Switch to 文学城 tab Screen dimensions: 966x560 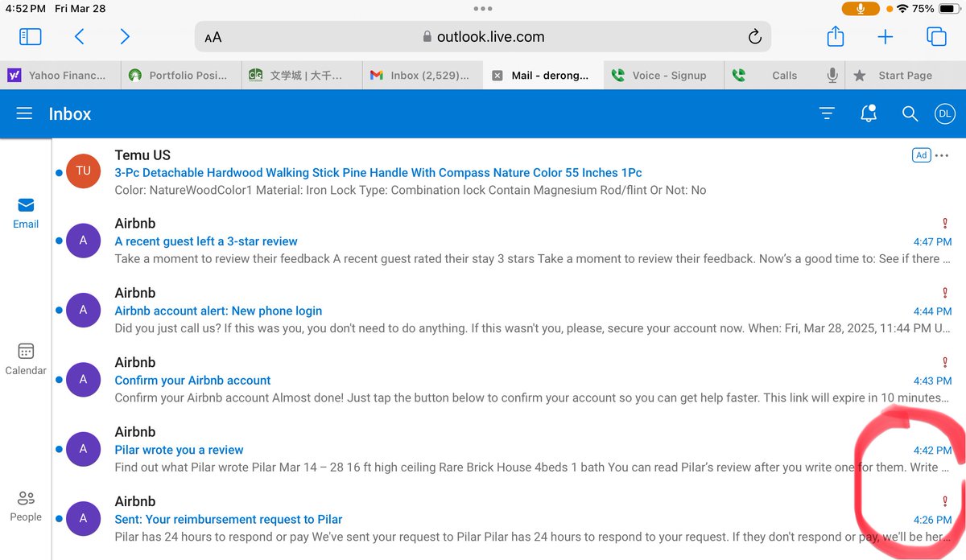pyautogui.click(x=302, y=75)
